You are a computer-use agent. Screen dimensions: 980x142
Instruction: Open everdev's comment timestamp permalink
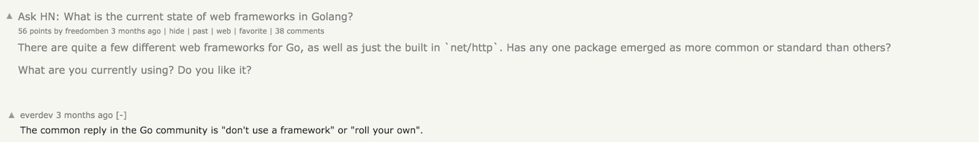[x=84, y=115]
